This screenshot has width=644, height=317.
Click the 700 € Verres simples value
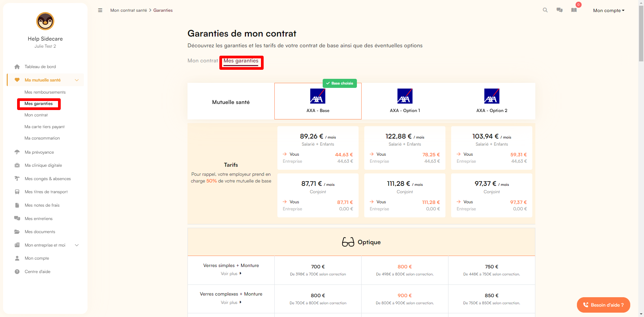click(318, 267)
